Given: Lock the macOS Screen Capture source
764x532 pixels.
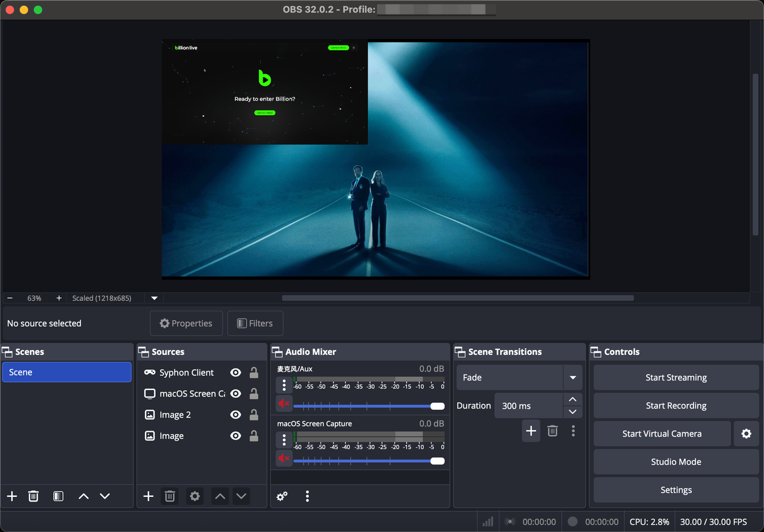Looking at the screenshot, I should point(254,394).
